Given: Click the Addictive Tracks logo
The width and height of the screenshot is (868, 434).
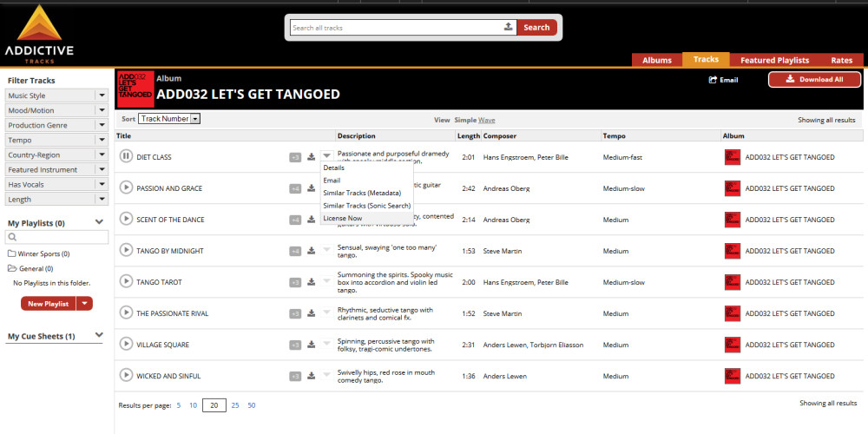Looking at the screenshot, I should coord(39,34).
